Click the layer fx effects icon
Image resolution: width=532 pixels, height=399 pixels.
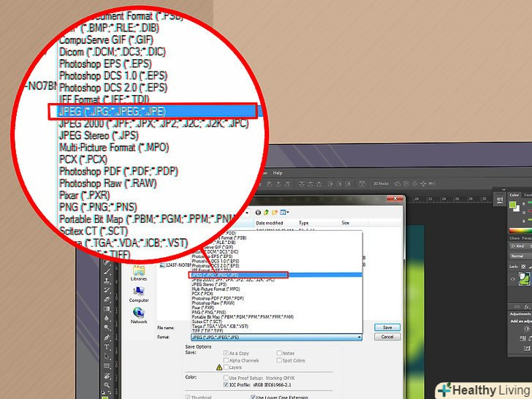click(527, 307)
